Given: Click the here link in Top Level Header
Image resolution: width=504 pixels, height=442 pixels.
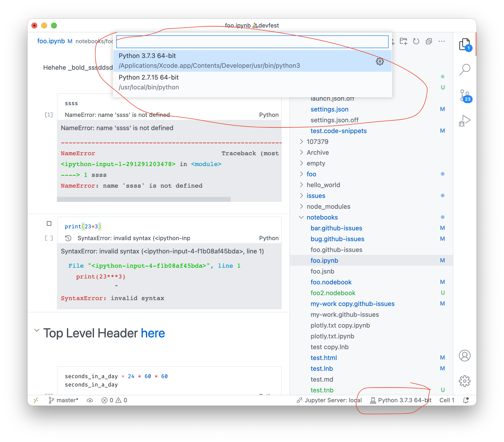Looking at the screenshot, I should click(x=153, y=333).
